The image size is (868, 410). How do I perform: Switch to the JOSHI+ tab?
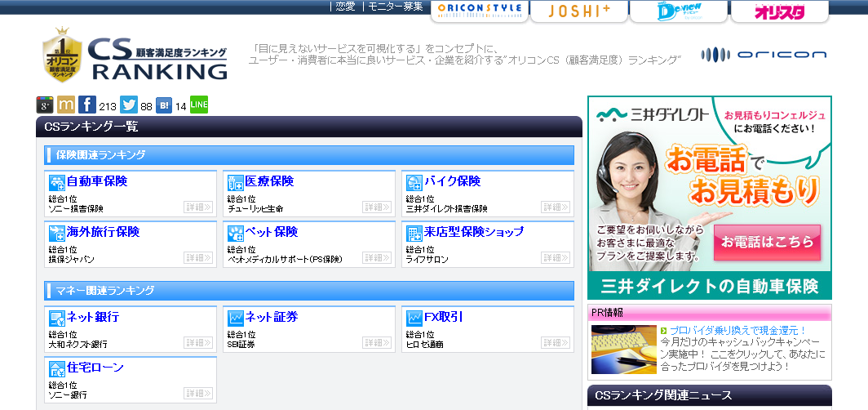[x=578, y=11]
